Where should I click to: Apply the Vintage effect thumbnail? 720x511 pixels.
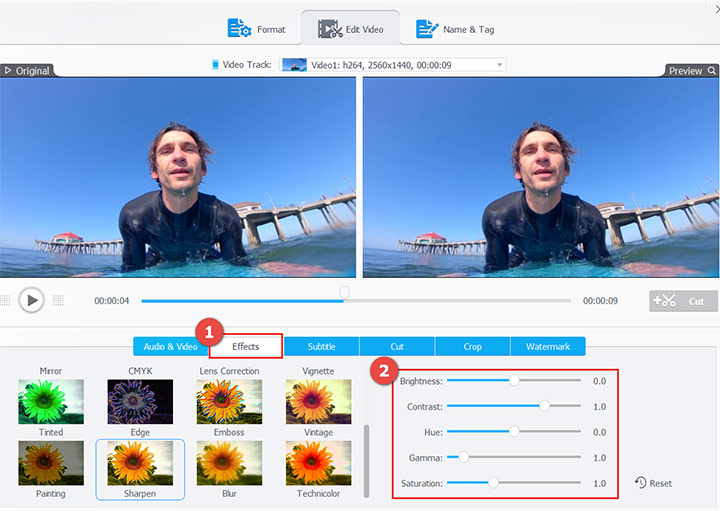tap(318, 401)
